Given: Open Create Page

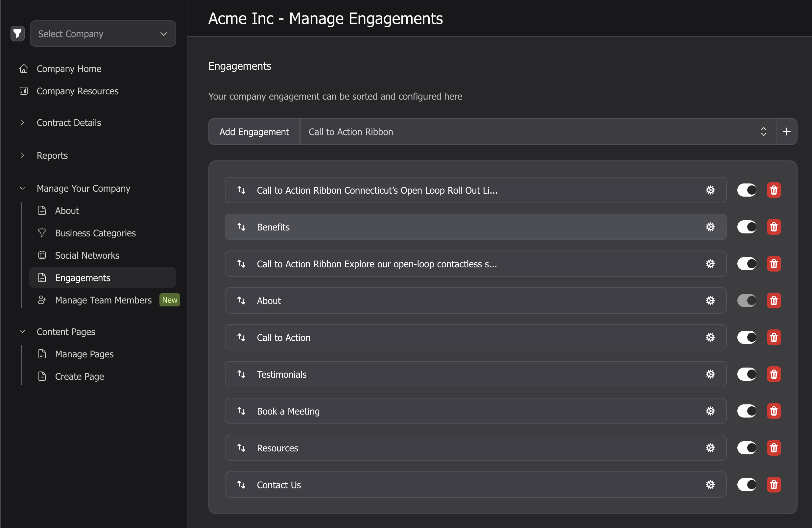Looking at the screenshot, I should pos(80,376).
